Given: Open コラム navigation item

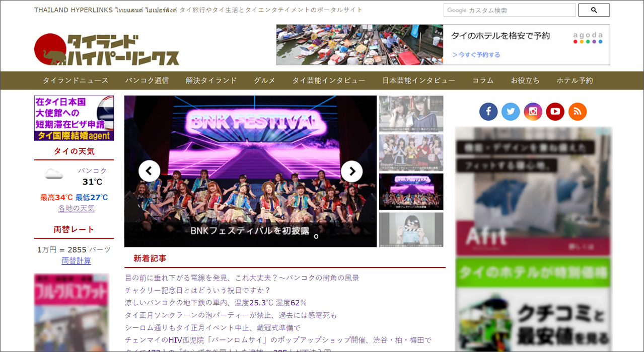Looking at the screenshot, I should pos(483,80).
